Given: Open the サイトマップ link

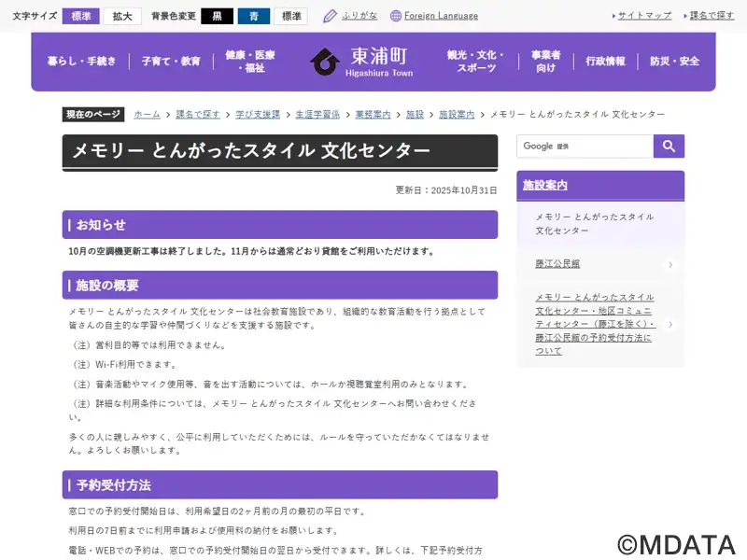Looking at the screenshot, I should (x=643, y=16).
